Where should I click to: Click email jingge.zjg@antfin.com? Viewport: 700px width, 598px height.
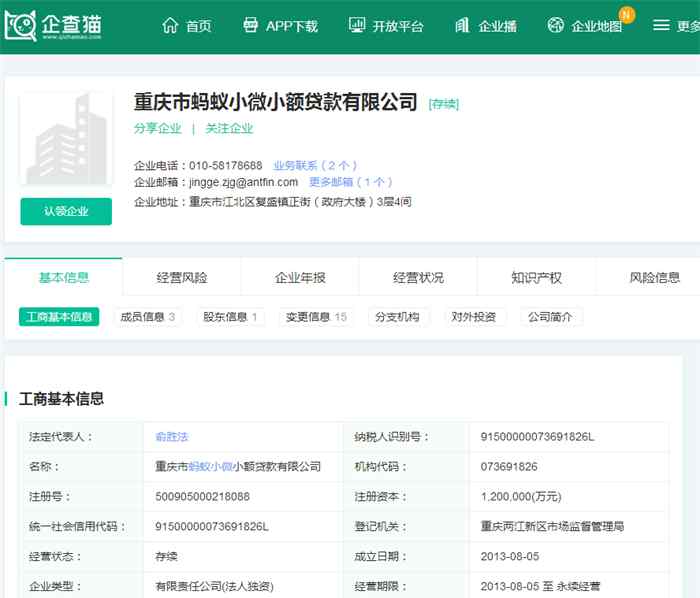[x=243, y=182]
